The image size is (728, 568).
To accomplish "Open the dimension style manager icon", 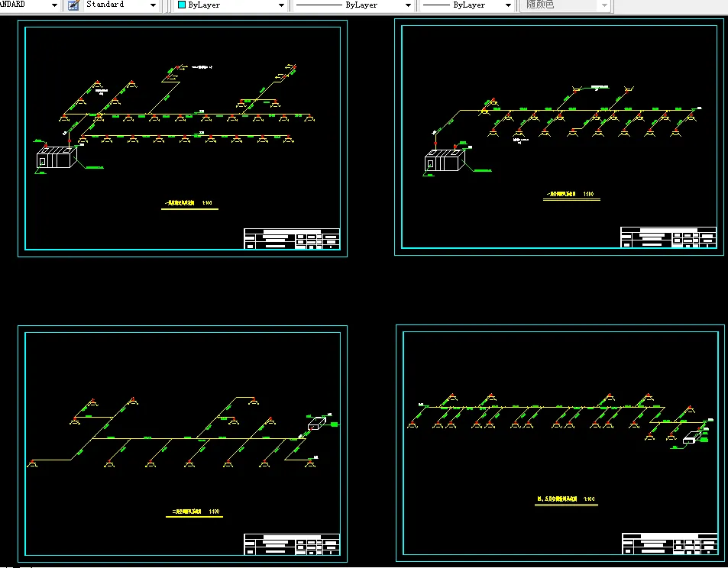I will (x=73, y=5).
